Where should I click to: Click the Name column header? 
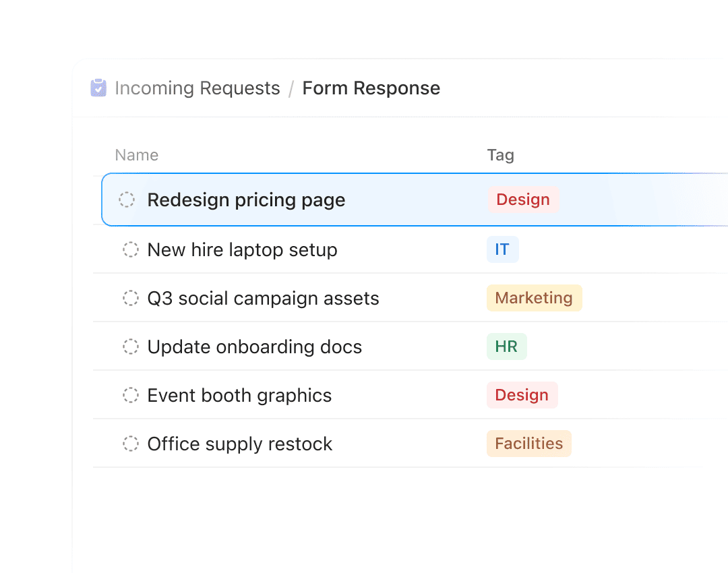136,155
